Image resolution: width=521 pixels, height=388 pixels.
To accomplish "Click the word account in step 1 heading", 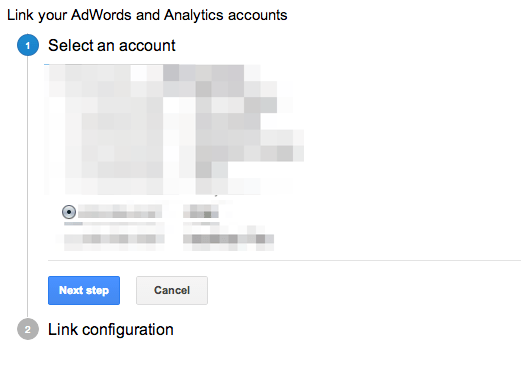I will 147,46.
